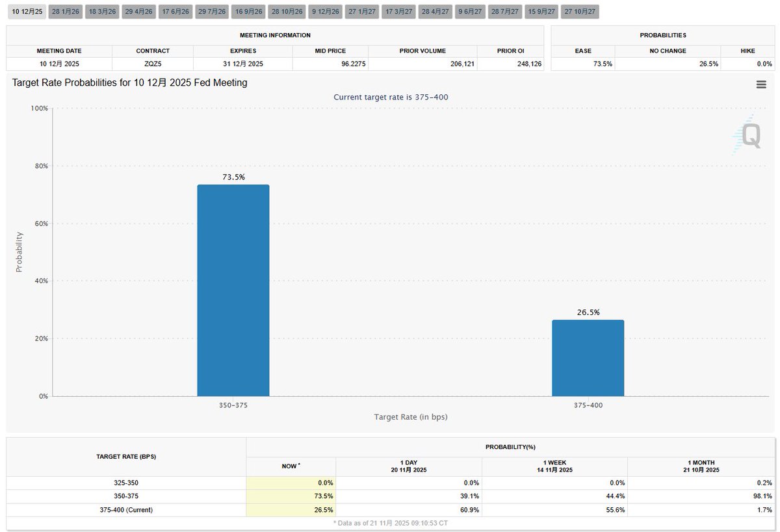Screen dimensions: 780x532
Task: Select the 10 12月25 meeting tab
Action: [x=27, y=12]
